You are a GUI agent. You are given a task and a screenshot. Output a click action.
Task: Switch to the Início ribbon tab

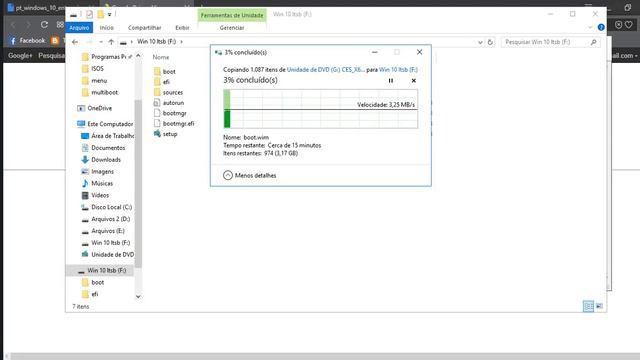[107, 28]
